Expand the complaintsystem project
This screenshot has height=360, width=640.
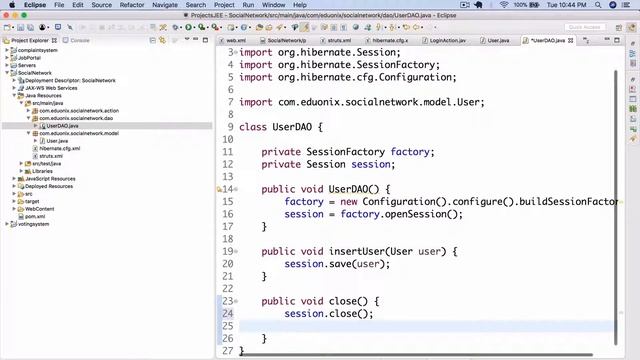7,50
